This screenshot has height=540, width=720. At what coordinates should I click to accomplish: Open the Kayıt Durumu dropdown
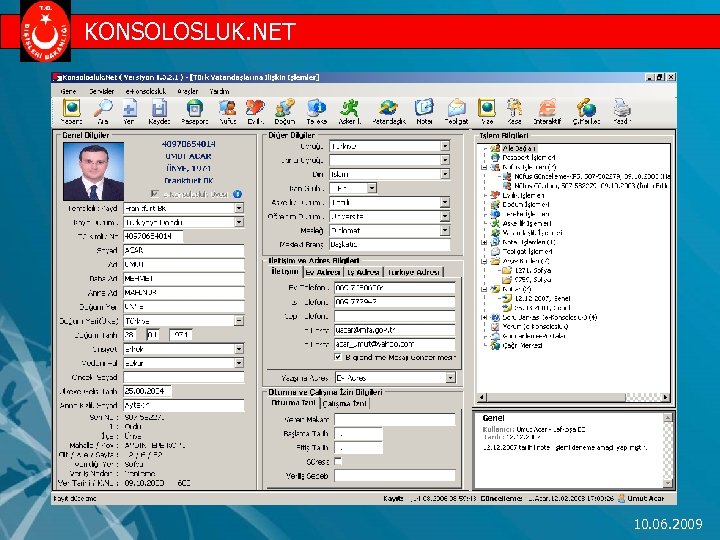[x=239, y=222]
